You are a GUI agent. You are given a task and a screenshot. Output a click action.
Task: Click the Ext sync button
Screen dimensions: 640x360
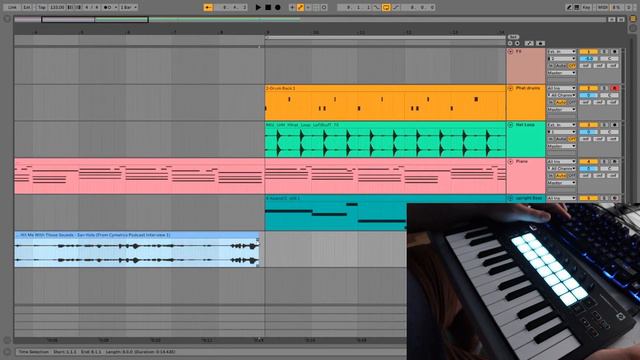pos(27,7)
